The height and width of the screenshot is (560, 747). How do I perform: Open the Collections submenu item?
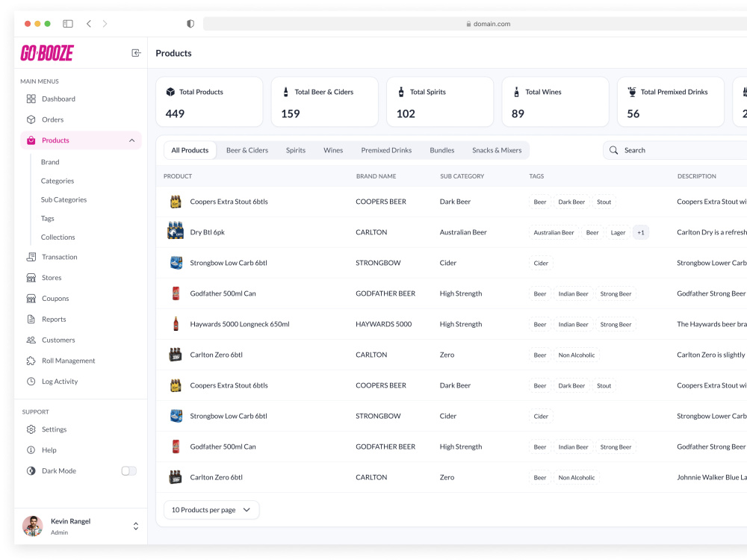[x=58, y=237]
